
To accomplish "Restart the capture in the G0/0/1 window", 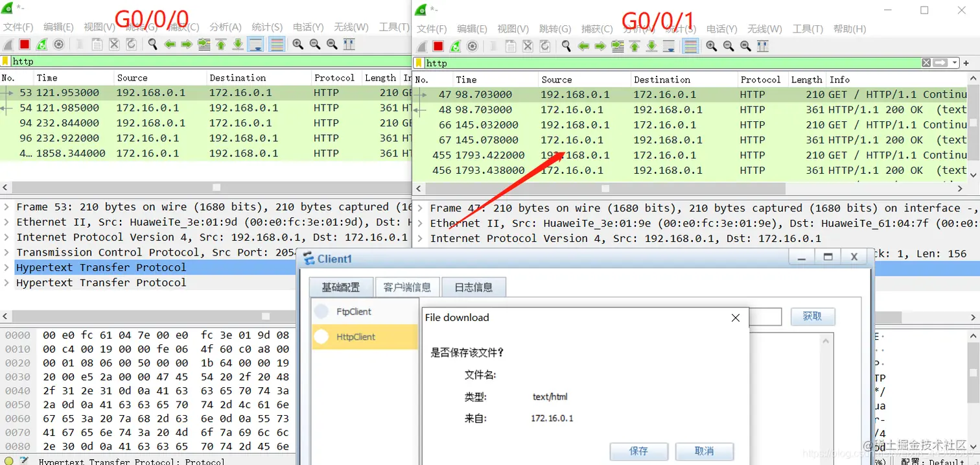I will [x=455, y=46].
